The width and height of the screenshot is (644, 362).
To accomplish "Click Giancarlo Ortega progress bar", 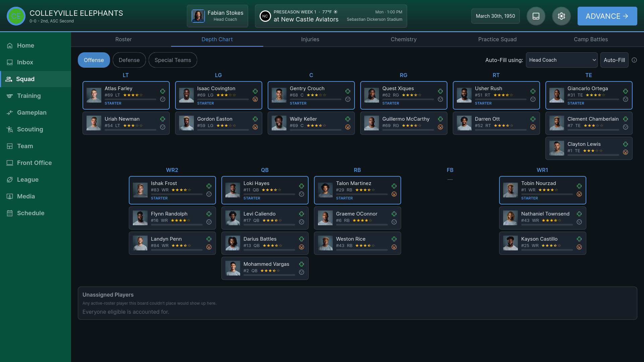I will (x=593, y=100).
